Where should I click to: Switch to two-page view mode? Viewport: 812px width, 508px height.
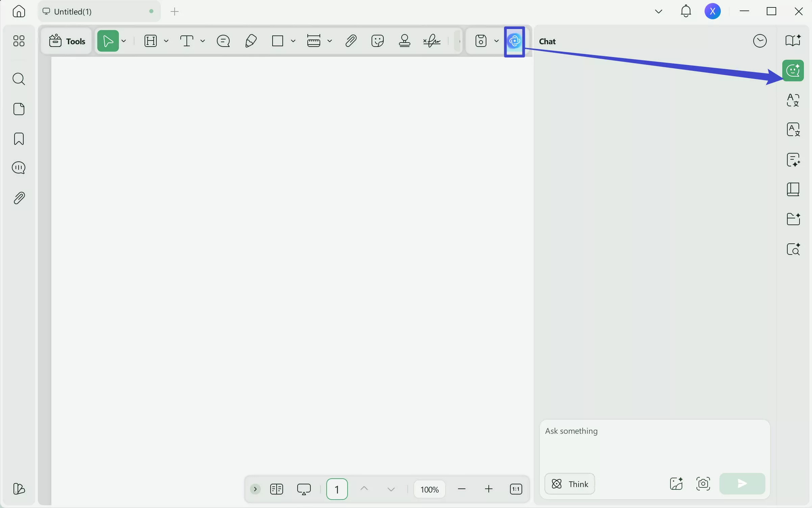tap(276, 489)
